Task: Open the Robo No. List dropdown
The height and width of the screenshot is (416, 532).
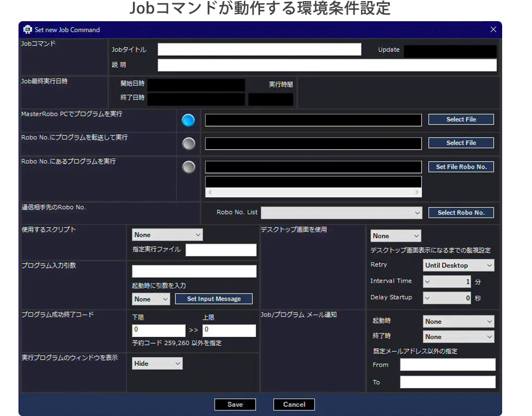Action: click(341, 213)
